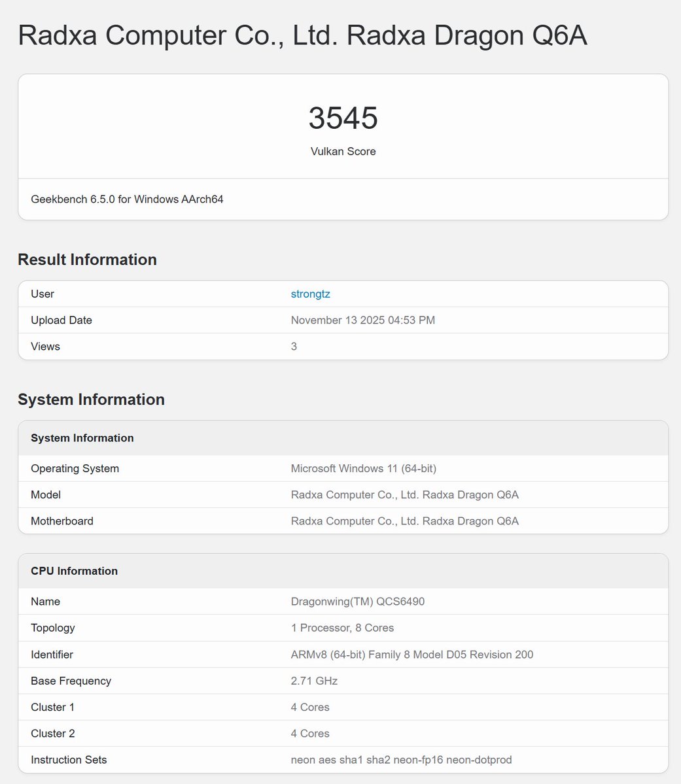Viewport: 681px width, 784px height.
Task: Select the ARMv8 Identifier value
Action: [x=412, y=654]
